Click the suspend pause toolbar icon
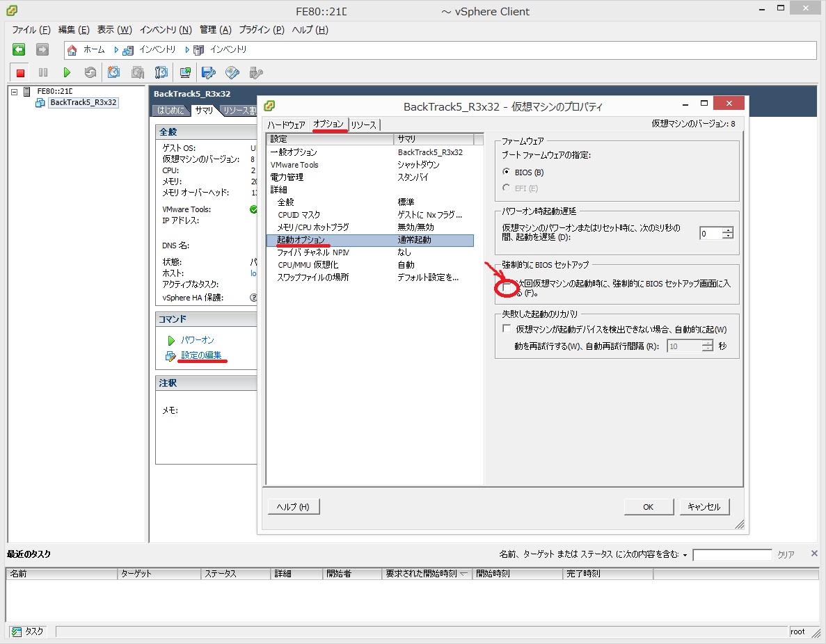Screen dimensions: 826x644 [x=43, y=72]
